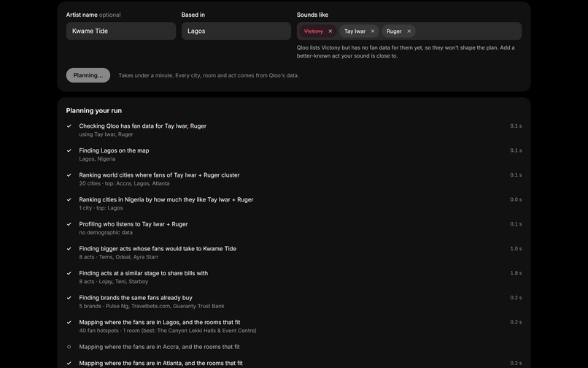Click checkmark beside Ranking cities in Nigeria

point(69,200)
